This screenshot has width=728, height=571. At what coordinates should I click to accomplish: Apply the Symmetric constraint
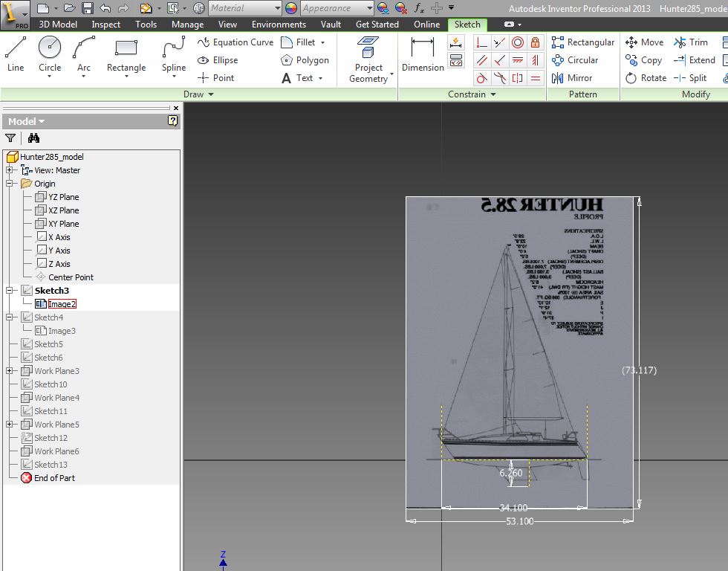click(517, 78)
